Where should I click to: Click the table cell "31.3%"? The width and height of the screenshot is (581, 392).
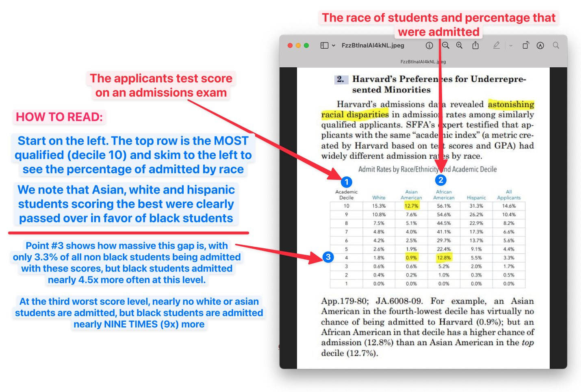coord(476,206)
